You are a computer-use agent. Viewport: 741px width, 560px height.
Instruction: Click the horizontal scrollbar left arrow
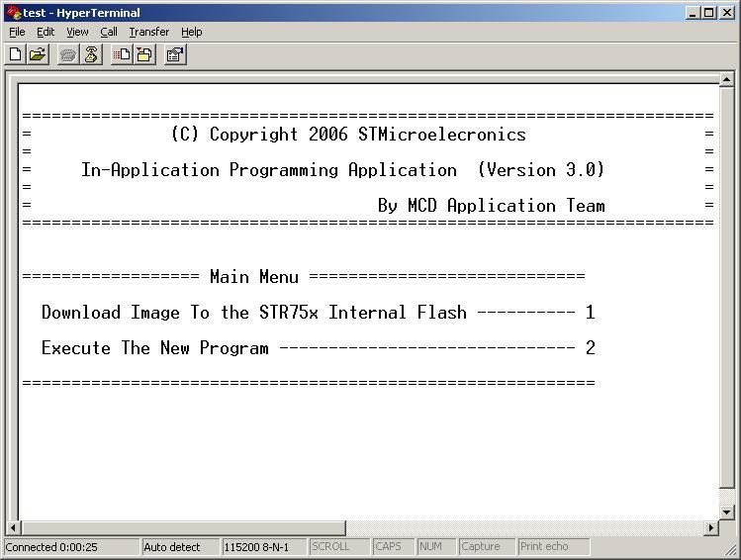13,527
